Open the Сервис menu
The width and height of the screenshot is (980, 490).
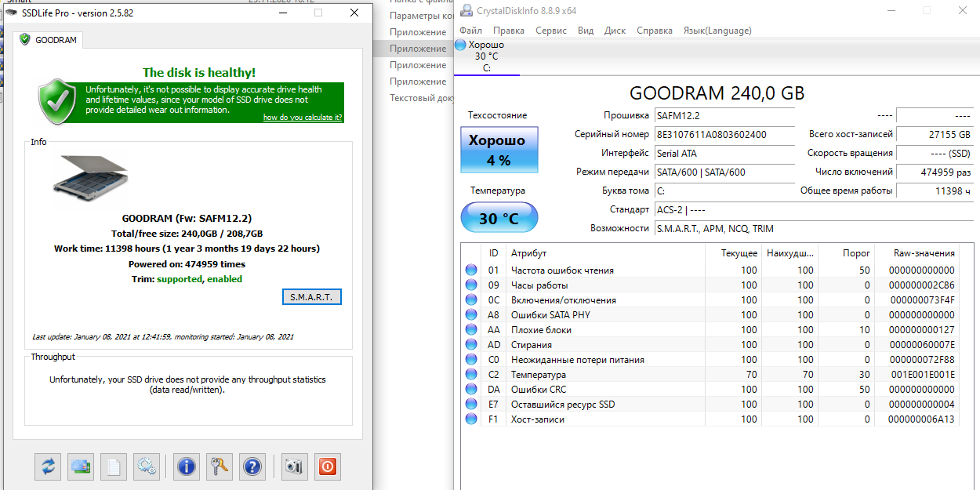(551, 31)
